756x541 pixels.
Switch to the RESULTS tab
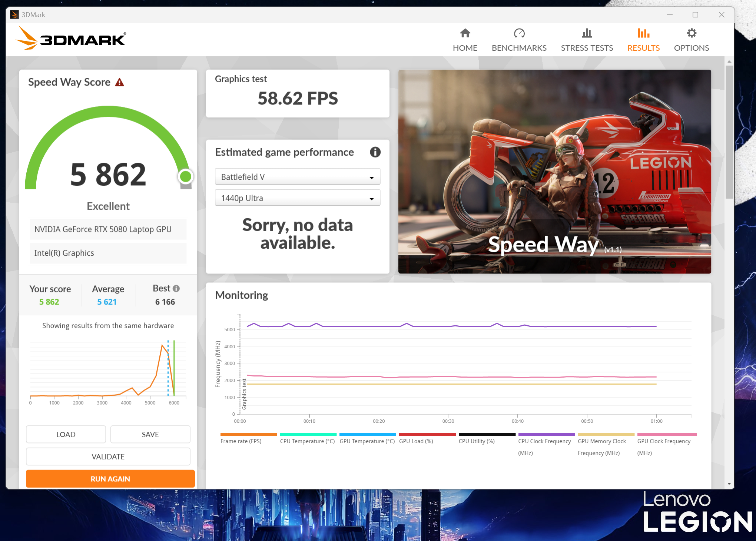(643, 40)
